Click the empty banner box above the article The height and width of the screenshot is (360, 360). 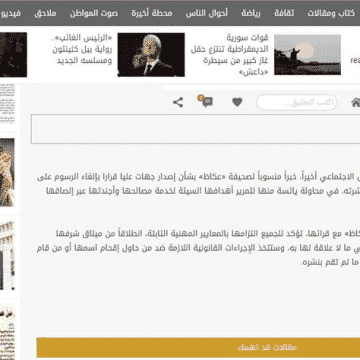click(x=195, y=129)
